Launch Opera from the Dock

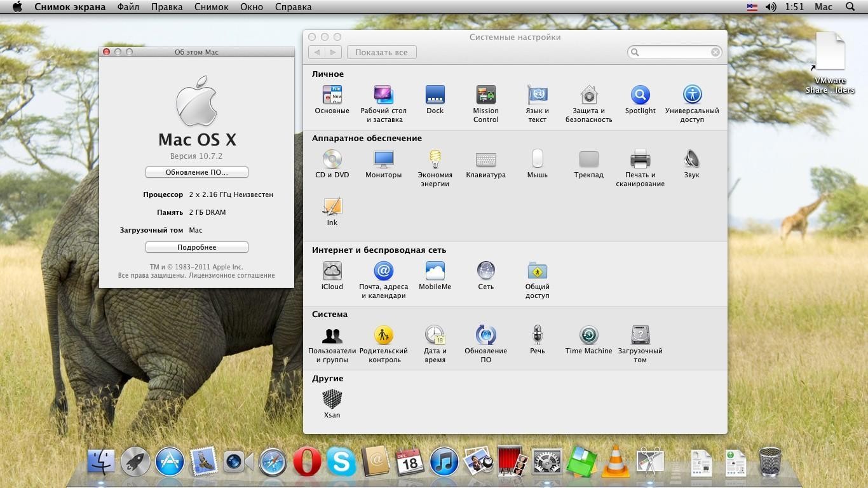pos(307,461)
